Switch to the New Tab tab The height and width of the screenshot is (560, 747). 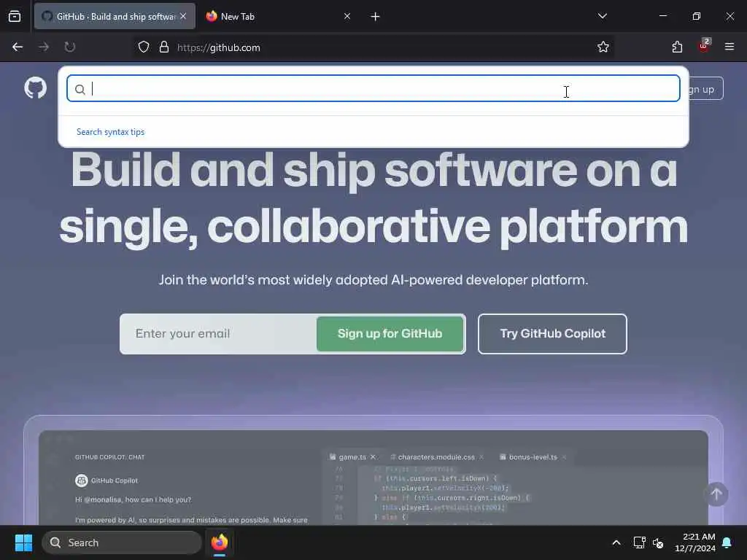[x=278, y=16]
